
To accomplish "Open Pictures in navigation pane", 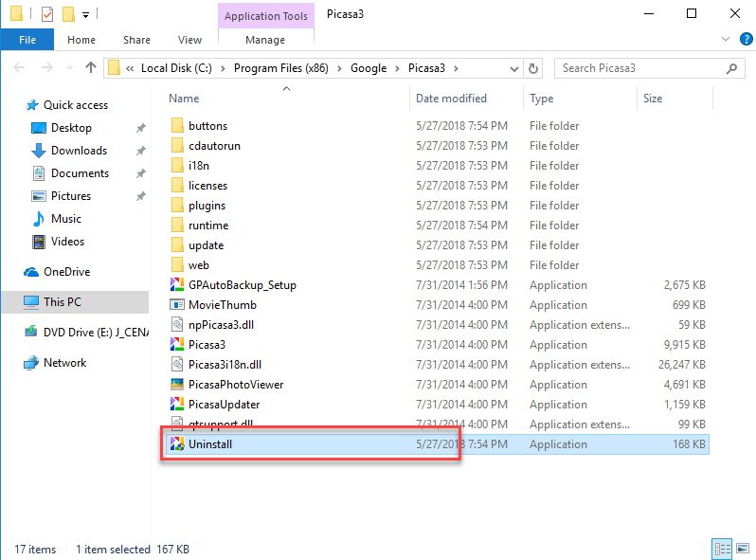I will (x=70, y=196).
